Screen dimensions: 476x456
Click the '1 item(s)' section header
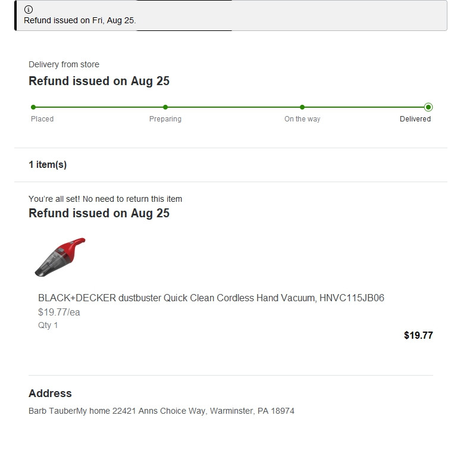click(48, 165)
